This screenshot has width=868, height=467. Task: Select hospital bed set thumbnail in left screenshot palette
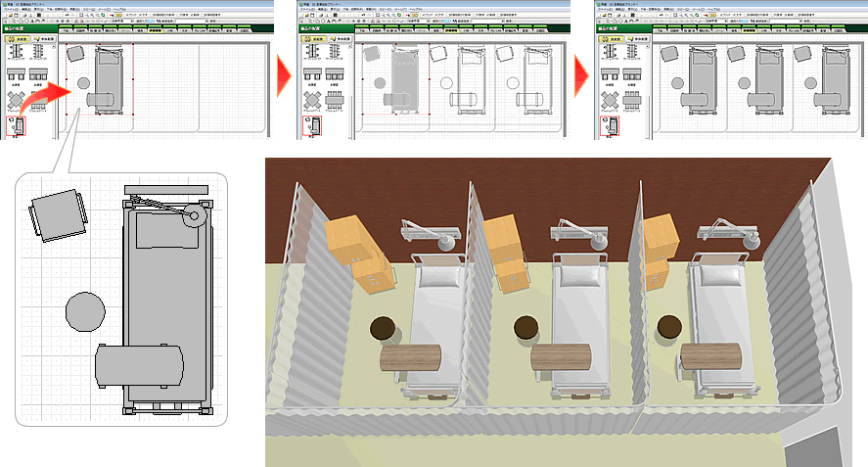pos(18,124)
